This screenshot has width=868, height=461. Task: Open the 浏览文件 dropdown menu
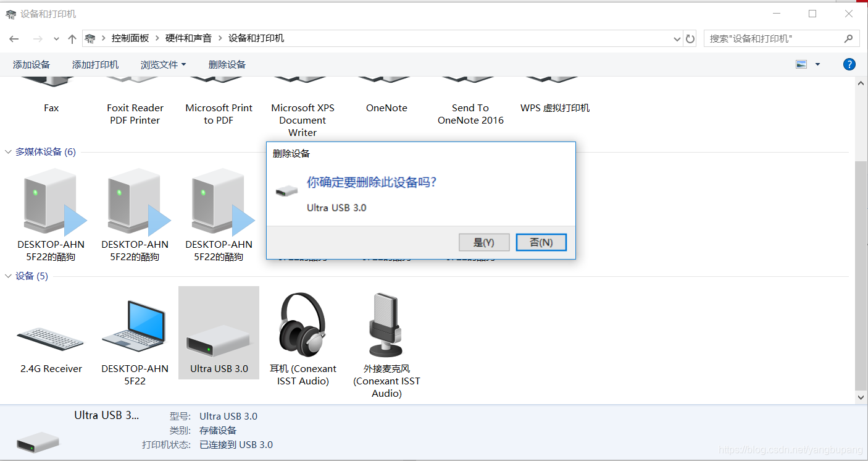(x=163, y=64)
